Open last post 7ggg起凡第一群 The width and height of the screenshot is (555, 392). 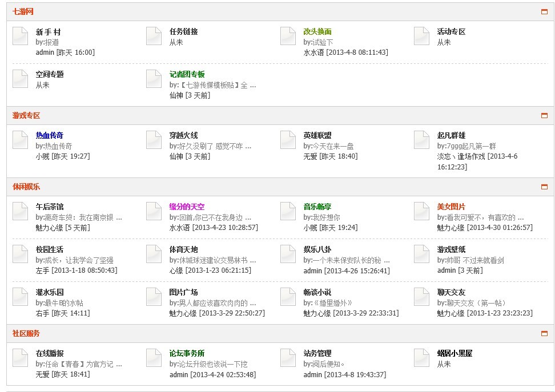(x=470, y=146)
